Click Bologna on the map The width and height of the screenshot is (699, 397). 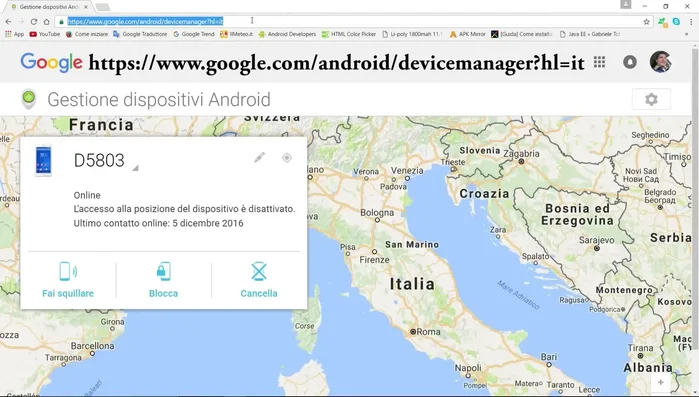[x=377, y=213]
